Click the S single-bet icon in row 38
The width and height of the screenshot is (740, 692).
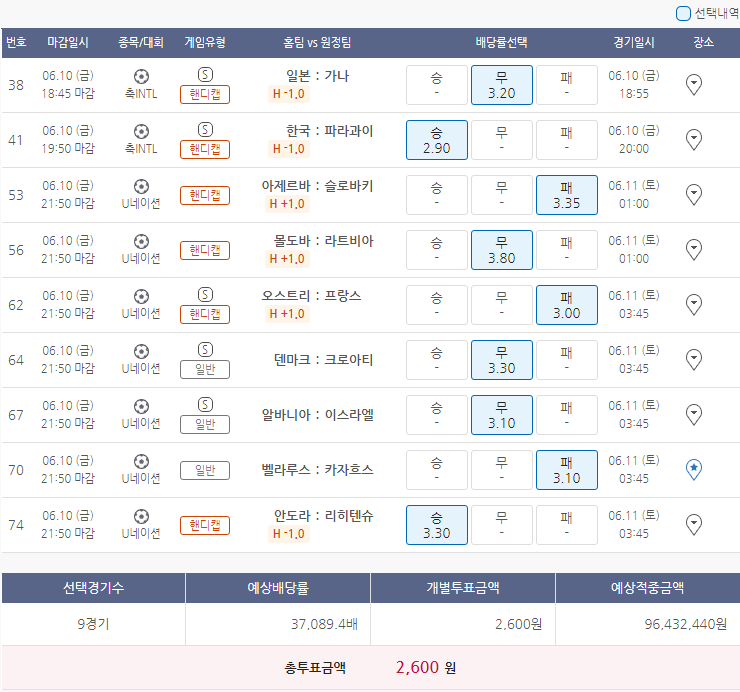pyautogui.click(x=205, y=75)
